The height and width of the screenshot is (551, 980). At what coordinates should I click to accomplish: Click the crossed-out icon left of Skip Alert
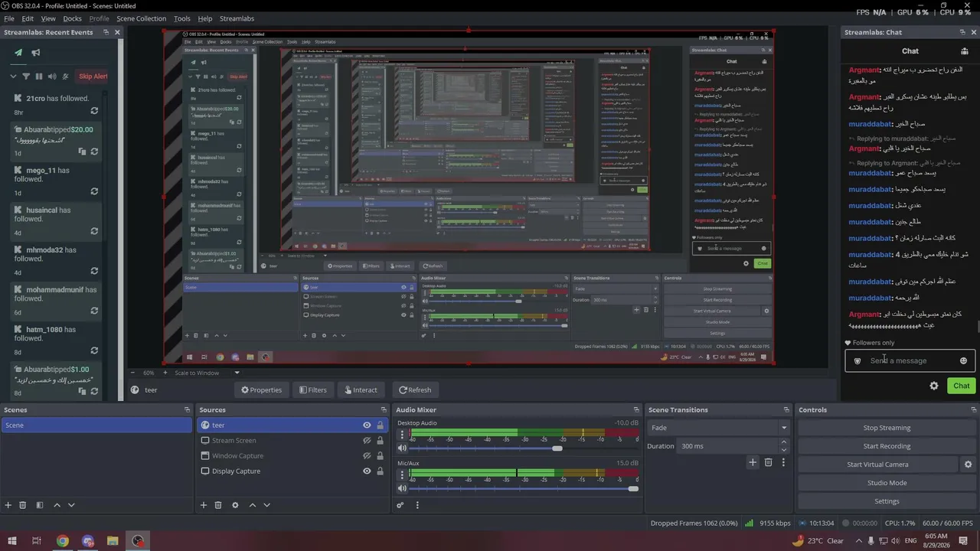[x=65, y=77]
